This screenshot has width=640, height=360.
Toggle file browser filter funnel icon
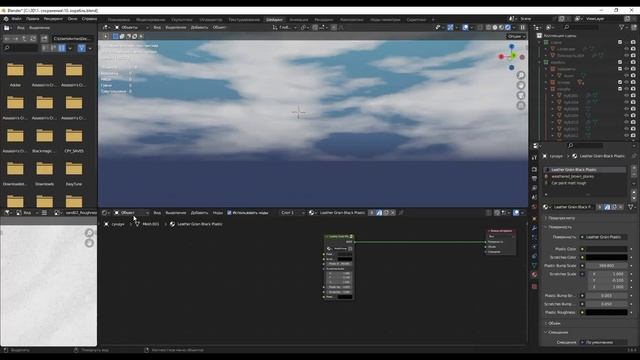click(82, 48)
